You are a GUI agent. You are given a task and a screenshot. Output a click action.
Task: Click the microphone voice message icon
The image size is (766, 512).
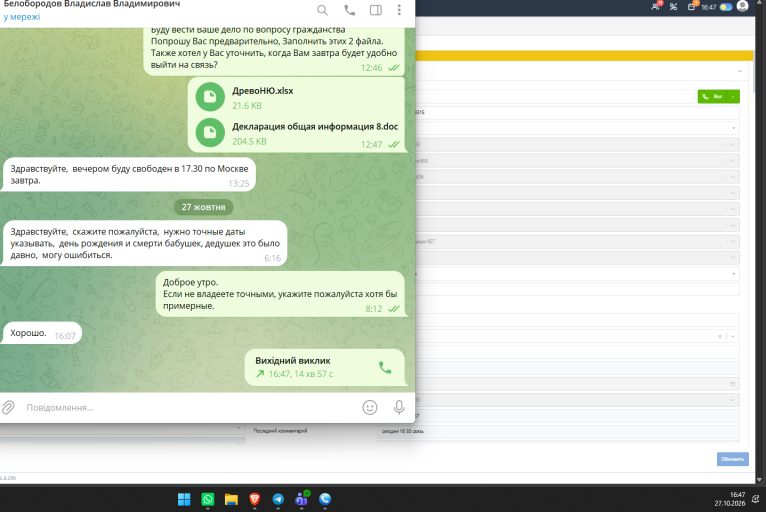pos(399,407)
